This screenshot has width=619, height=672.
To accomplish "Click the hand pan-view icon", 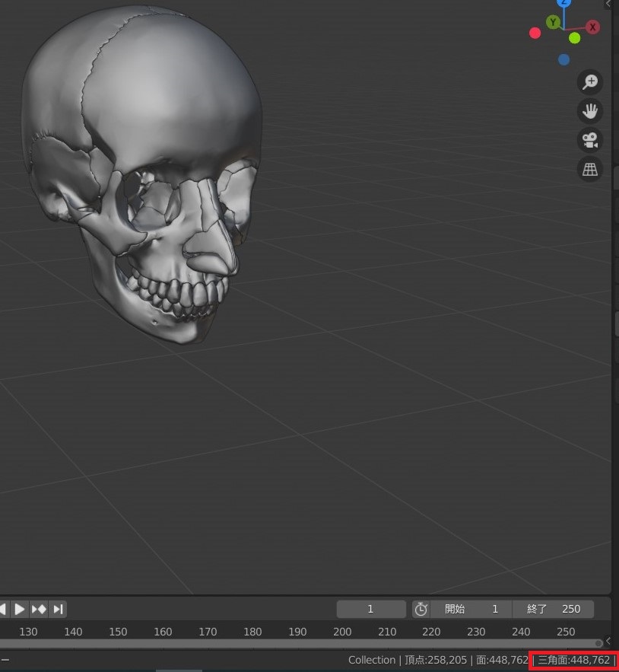I will (590, 111).
